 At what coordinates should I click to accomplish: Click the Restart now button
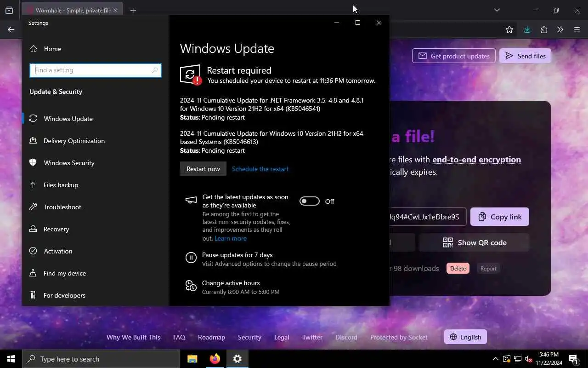[203, 169]
